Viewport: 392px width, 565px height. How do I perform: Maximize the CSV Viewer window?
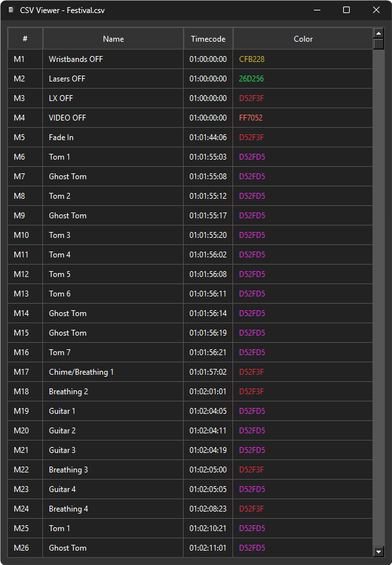(346, 10)
